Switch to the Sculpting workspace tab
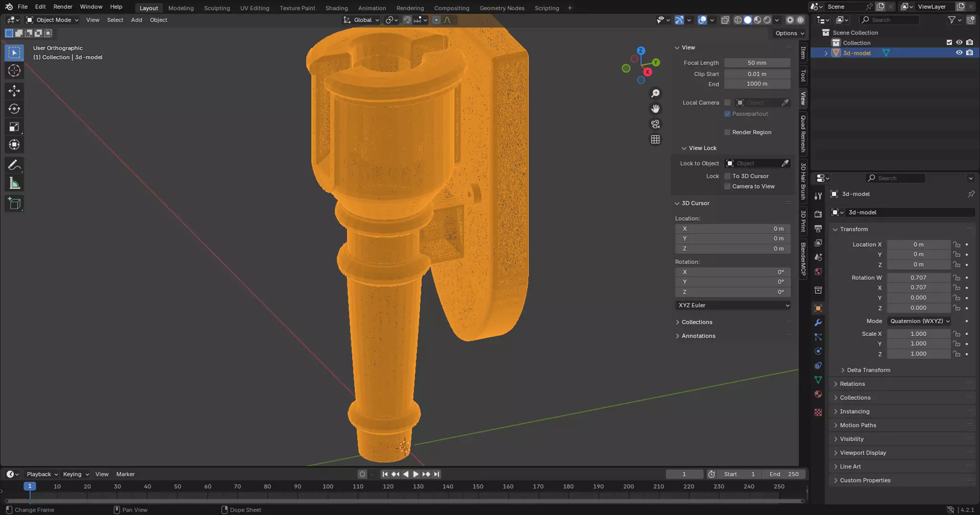Screen dimensions: 980x515 tap(217, 8)
